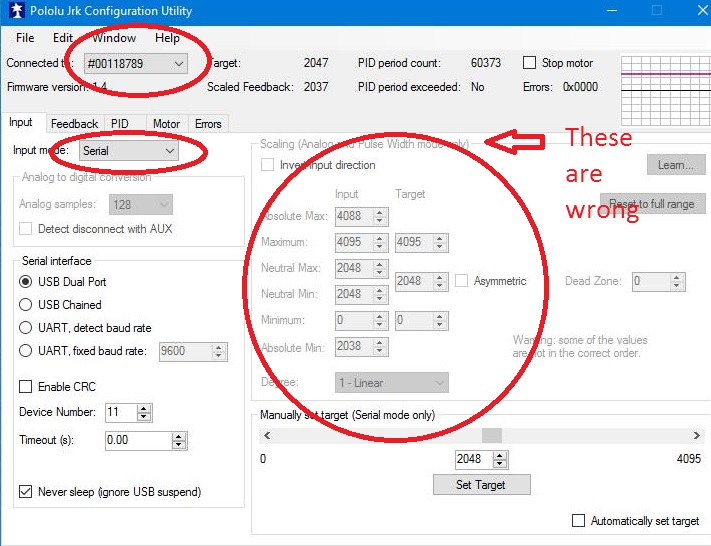Switch to the Feedback tab
Image resolution: width=711 pixels, height=546 pixels.
point(74,124)
